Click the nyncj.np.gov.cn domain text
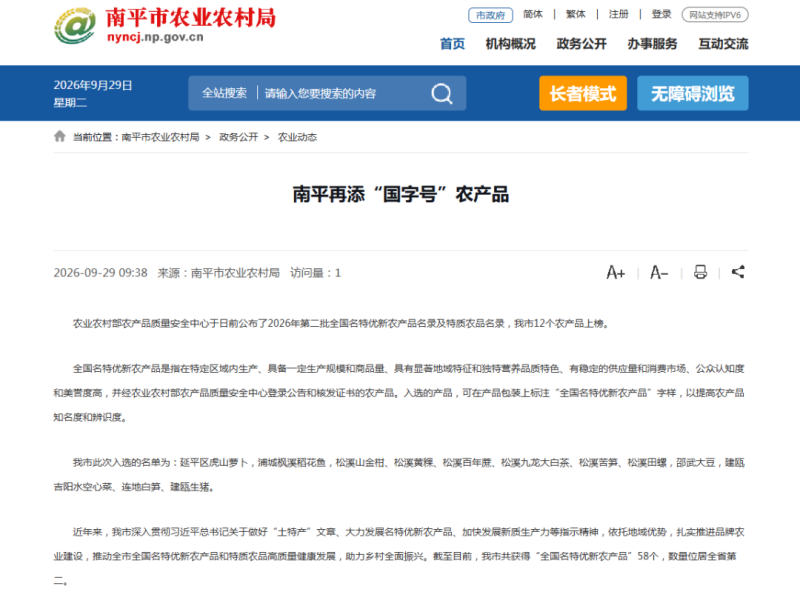800x609 pixels. [x=155, y=37]
